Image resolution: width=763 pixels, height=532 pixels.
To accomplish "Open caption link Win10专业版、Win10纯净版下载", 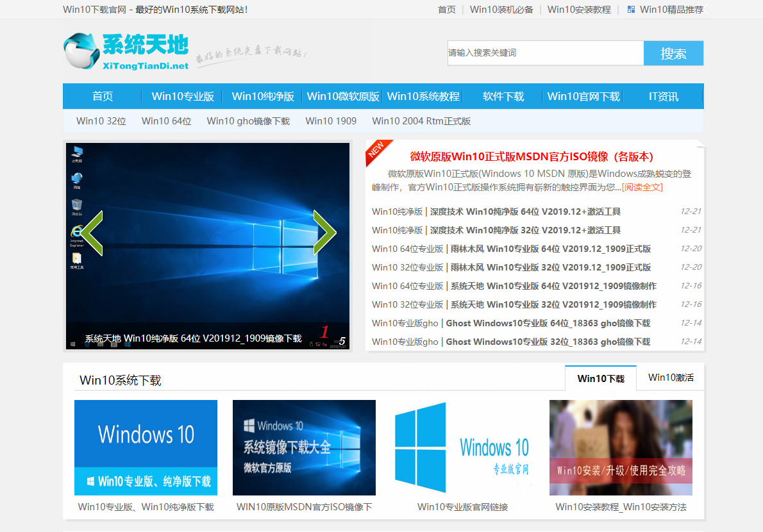I will pyautogui.click(x=146, y=507).
